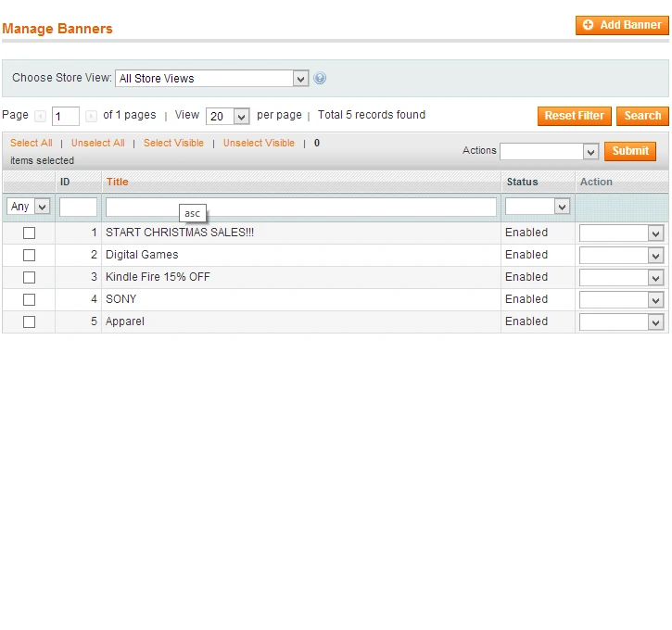Click the Submit button
Viewport: 672px width, 630px height.
[630, 151]
